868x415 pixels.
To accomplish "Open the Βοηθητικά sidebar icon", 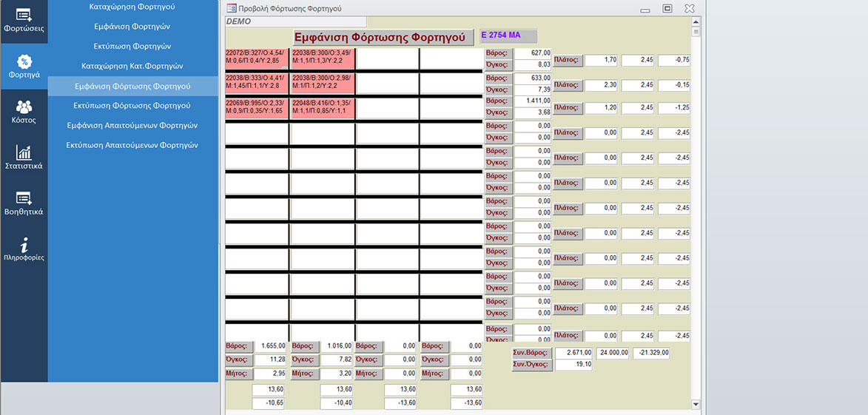I will 24,203.
